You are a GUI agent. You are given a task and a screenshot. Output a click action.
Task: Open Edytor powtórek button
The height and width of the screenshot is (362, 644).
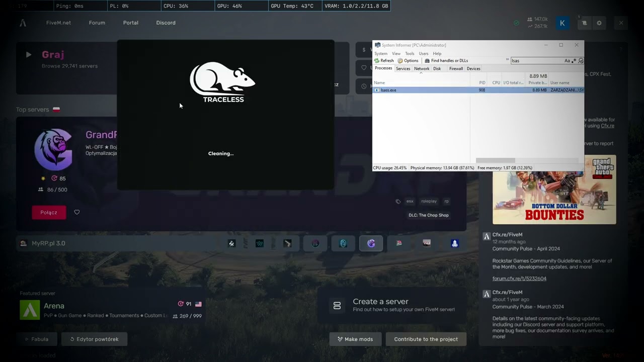[x=94, y=339]
